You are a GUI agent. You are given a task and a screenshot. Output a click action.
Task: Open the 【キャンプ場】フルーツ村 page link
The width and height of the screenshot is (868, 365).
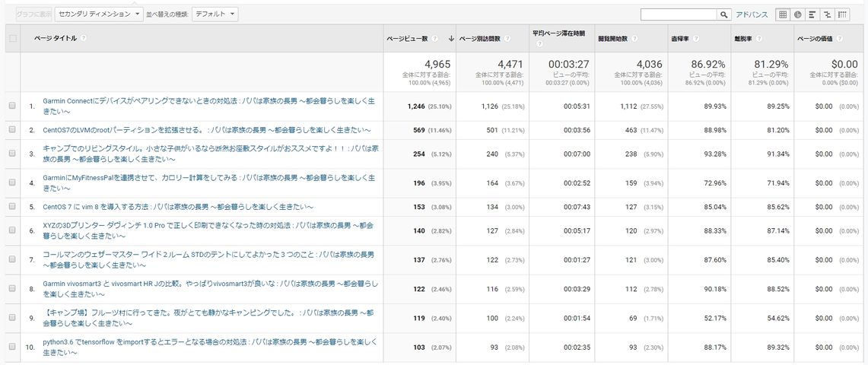[210, 318]
